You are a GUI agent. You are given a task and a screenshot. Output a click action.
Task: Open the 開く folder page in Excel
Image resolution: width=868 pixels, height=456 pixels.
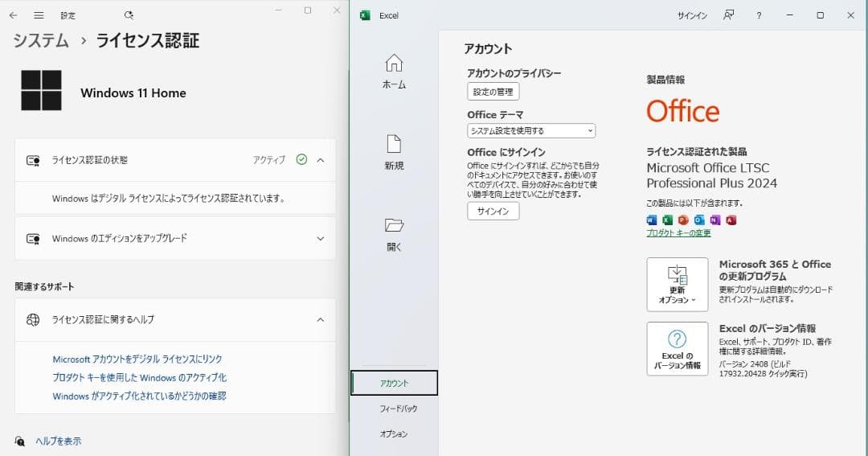394,234
